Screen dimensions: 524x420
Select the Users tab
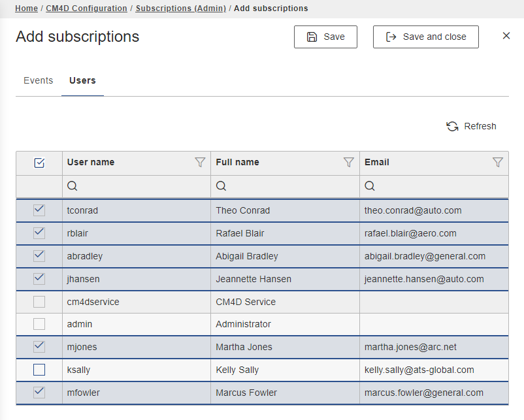[82, 80]
